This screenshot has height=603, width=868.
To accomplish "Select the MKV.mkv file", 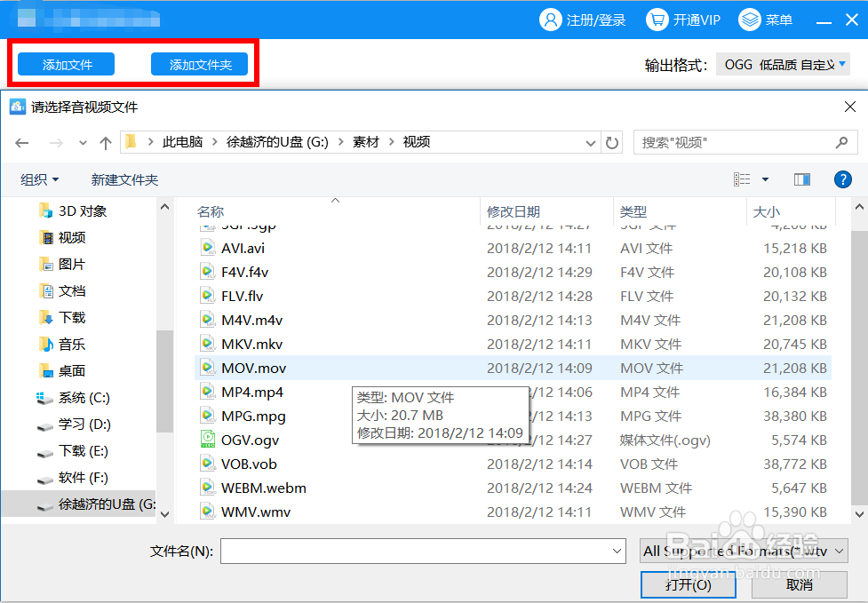I will 513,344.
